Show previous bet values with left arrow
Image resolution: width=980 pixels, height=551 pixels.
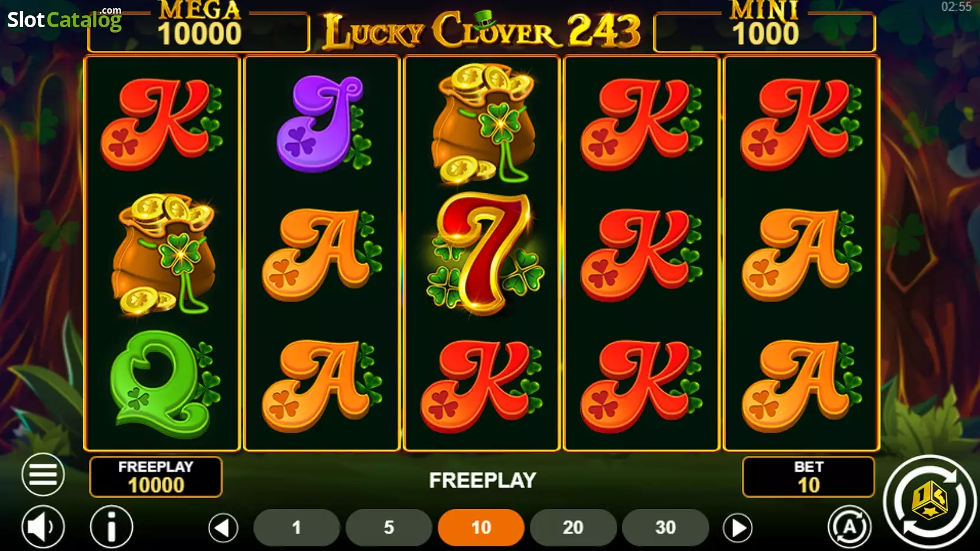[223, 527]
